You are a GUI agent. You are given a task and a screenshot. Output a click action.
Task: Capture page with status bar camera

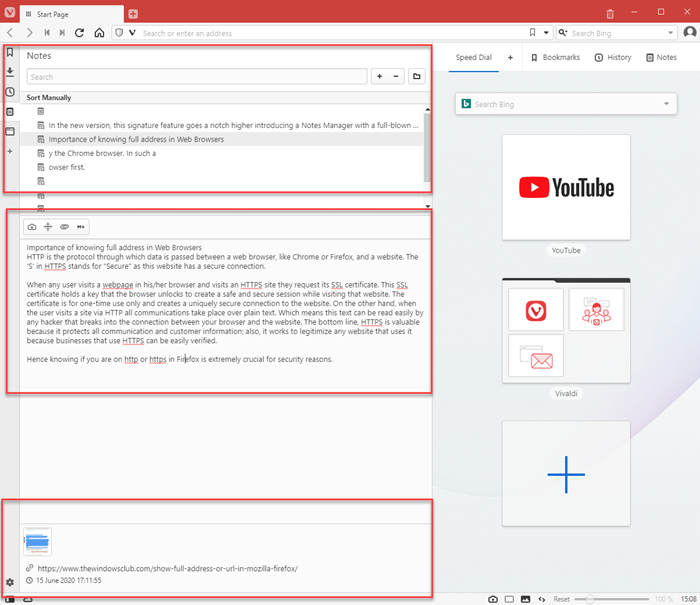pos(493,599)
